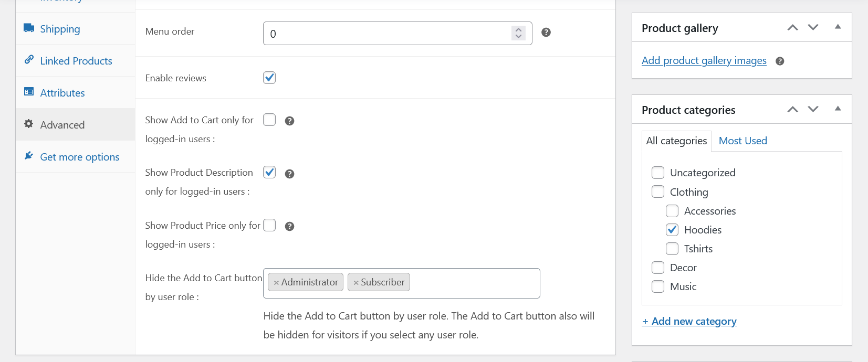Click the Linked Products chain icon
Screen dimensions: 868x362
point(29,60)
